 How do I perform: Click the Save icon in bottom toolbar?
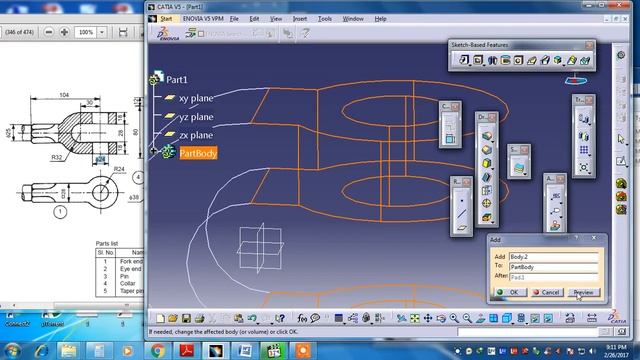click(186, 318)
